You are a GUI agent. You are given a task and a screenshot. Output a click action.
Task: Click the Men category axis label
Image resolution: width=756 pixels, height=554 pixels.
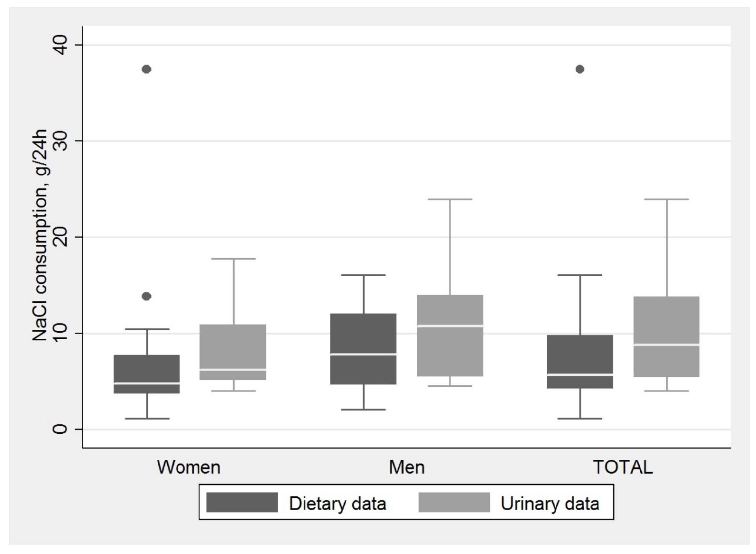[x=407, y=467]
